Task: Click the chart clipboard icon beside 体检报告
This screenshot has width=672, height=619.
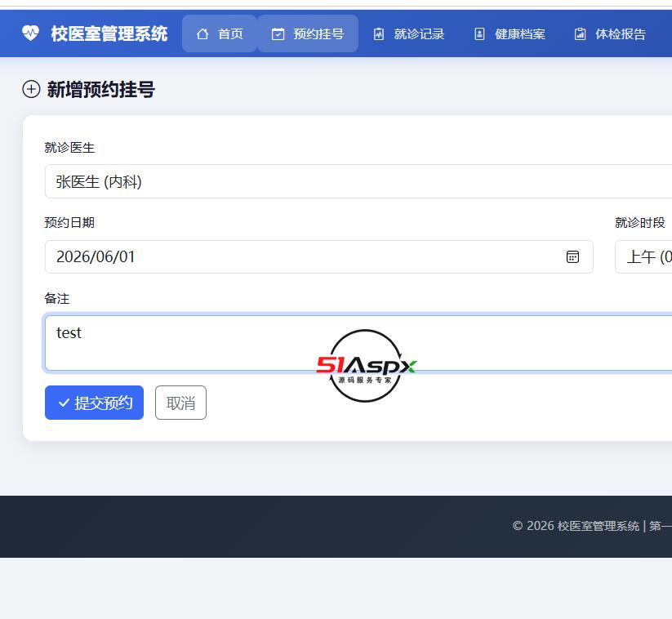Action: [580, 33]
